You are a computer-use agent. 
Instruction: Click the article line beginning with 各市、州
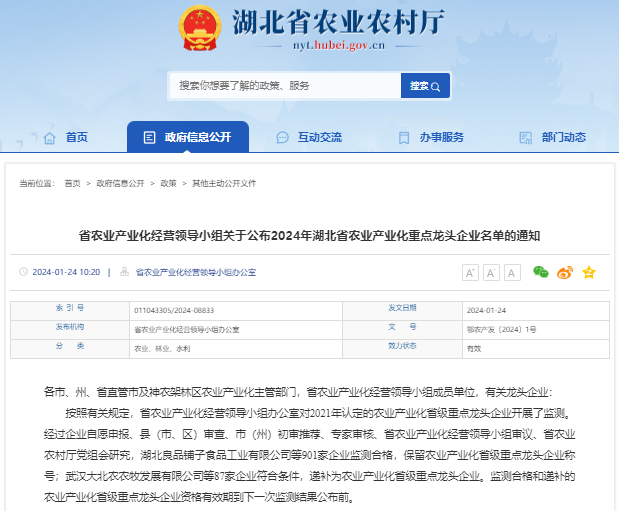point(298,392)
